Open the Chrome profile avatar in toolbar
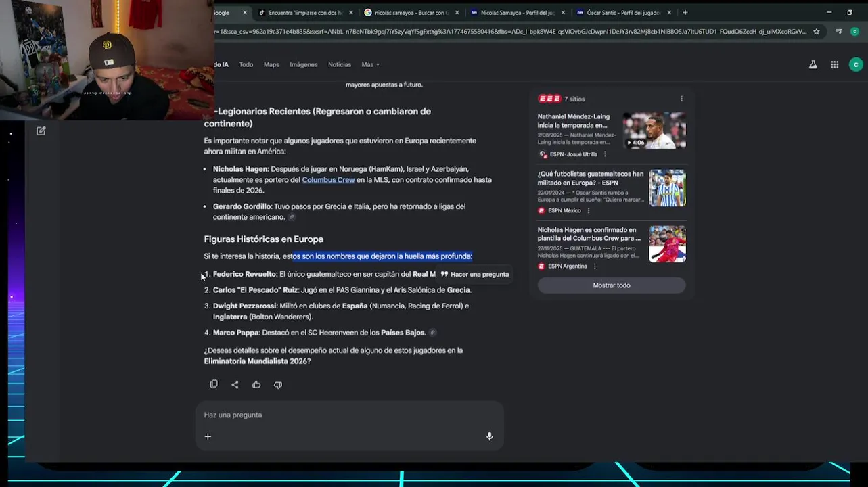This screenshot has width=868, height=487. point(855,31)
